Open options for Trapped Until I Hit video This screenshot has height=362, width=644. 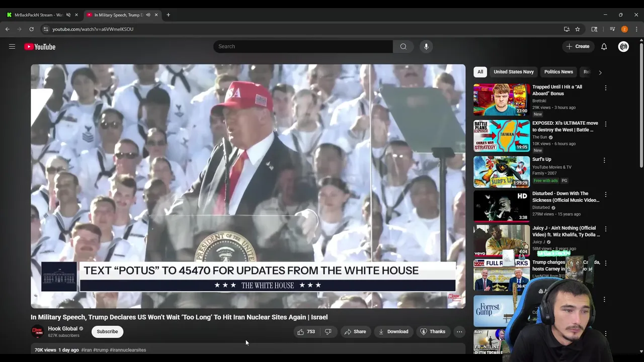coord(605,87)
